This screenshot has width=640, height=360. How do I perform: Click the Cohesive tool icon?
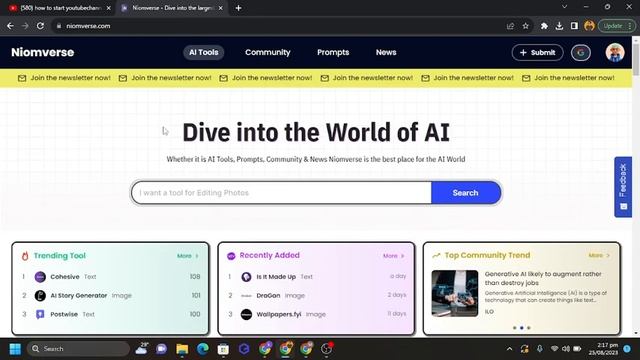(40, 277)
